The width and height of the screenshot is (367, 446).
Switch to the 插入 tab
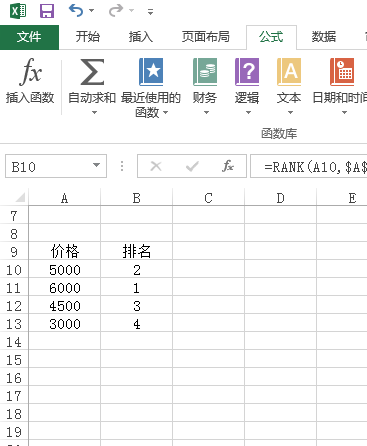tap(141, 37)
